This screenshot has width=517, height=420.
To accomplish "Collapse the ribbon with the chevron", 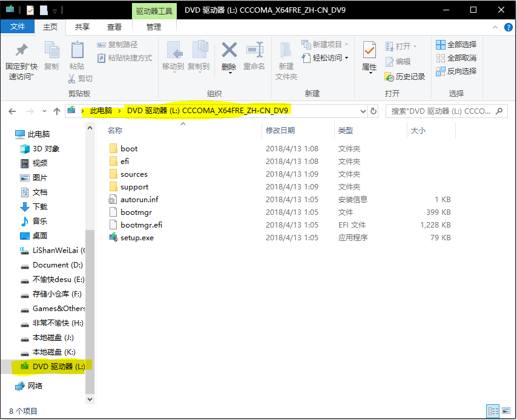I will tap(495, 27).
